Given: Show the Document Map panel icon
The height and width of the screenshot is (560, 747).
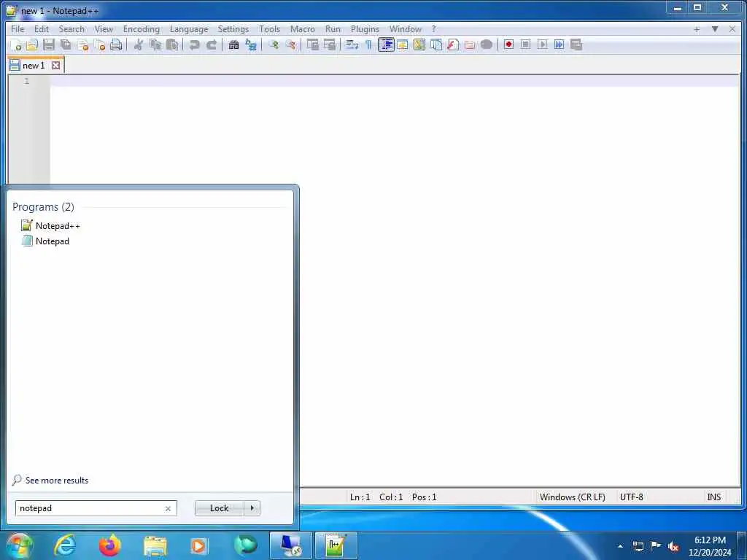Looking at the screenshot, I should 419,44.
